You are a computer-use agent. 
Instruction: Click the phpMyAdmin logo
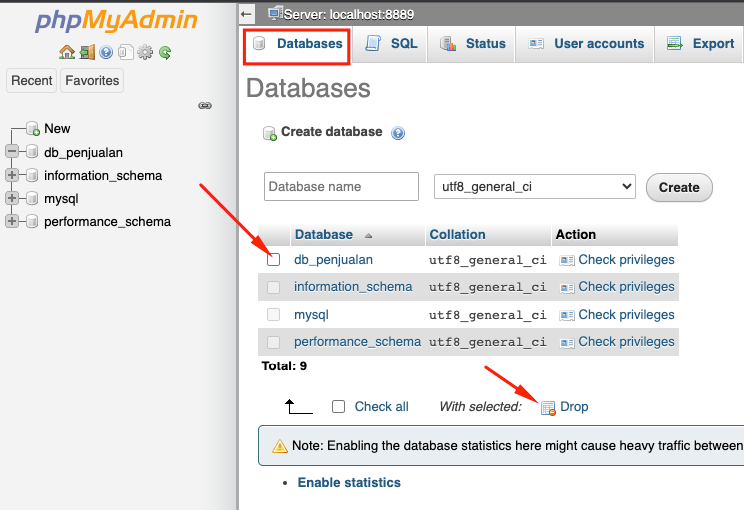[x=116, y=20]
